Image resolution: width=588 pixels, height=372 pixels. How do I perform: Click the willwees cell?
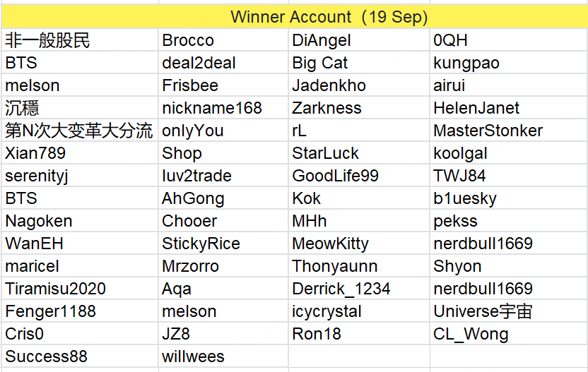click(x=223, y=356)
